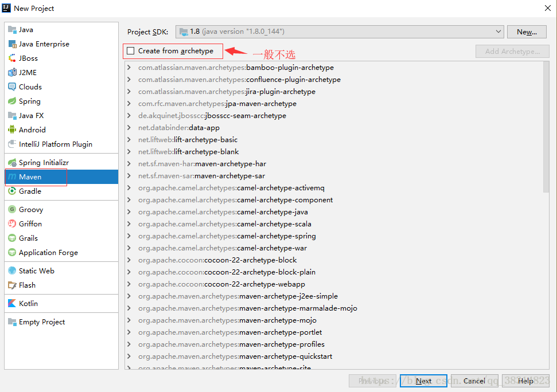Click the Groovy G icon

[12, 209]
